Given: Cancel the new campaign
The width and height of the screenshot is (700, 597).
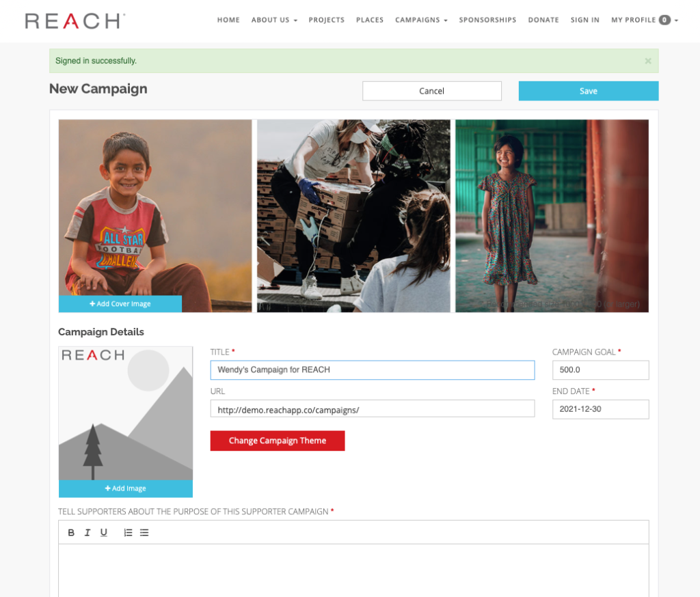Looking at the screenshot, I should 432,91.
